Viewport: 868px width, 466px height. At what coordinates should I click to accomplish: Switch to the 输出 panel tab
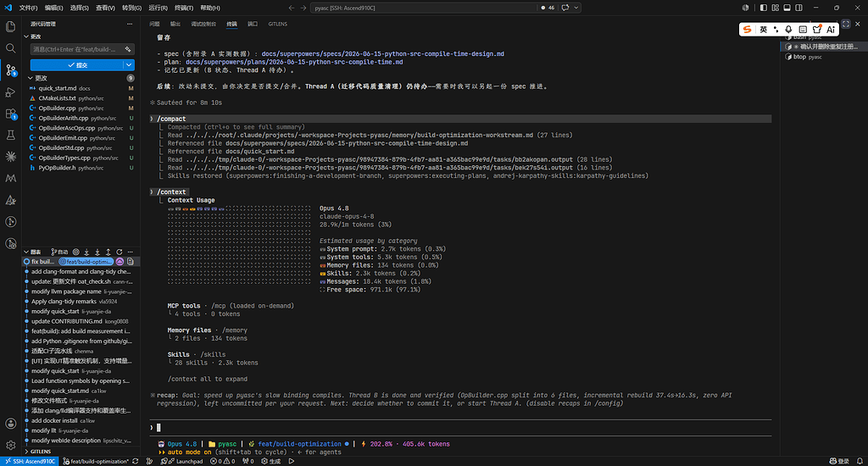click(175, 24)
